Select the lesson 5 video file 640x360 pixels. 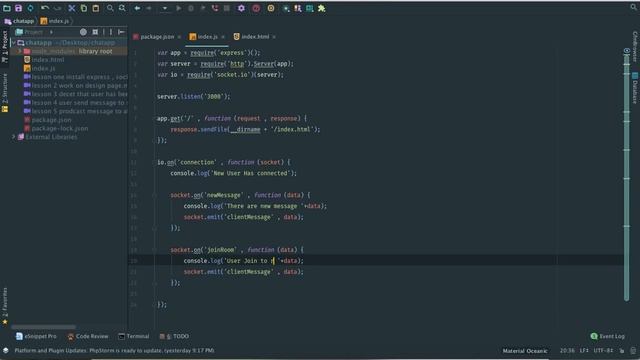(76, 111)
